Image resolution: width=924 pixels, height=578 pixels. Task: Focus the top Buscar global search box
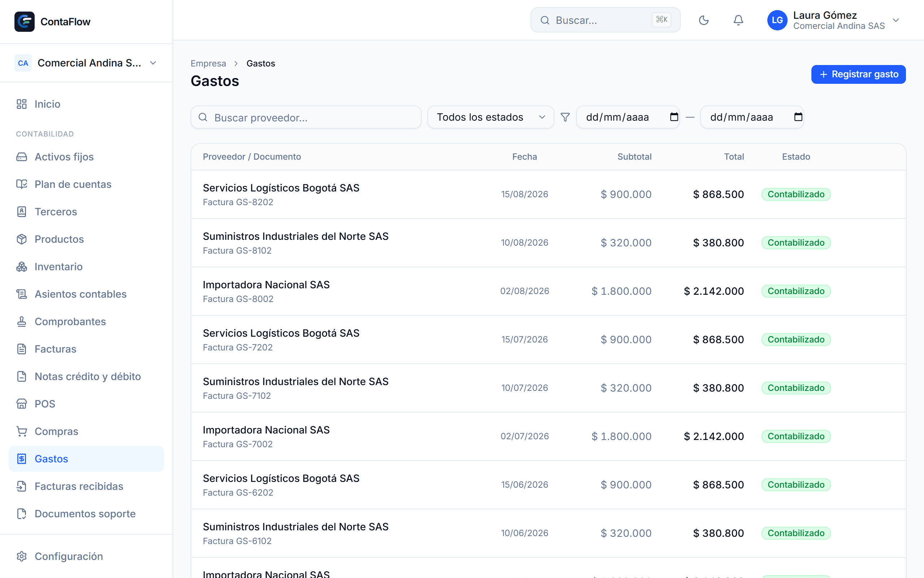605,20
